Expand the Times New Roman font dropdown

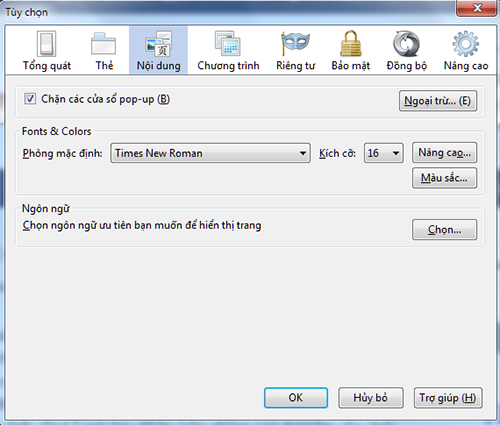pyautogui.click(x=210, y=153)
